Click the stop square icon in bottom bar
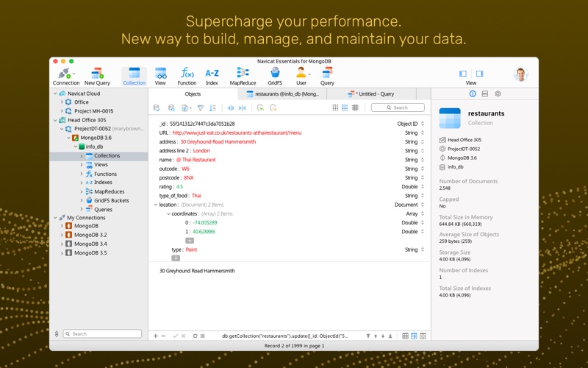 coord(203,336)
